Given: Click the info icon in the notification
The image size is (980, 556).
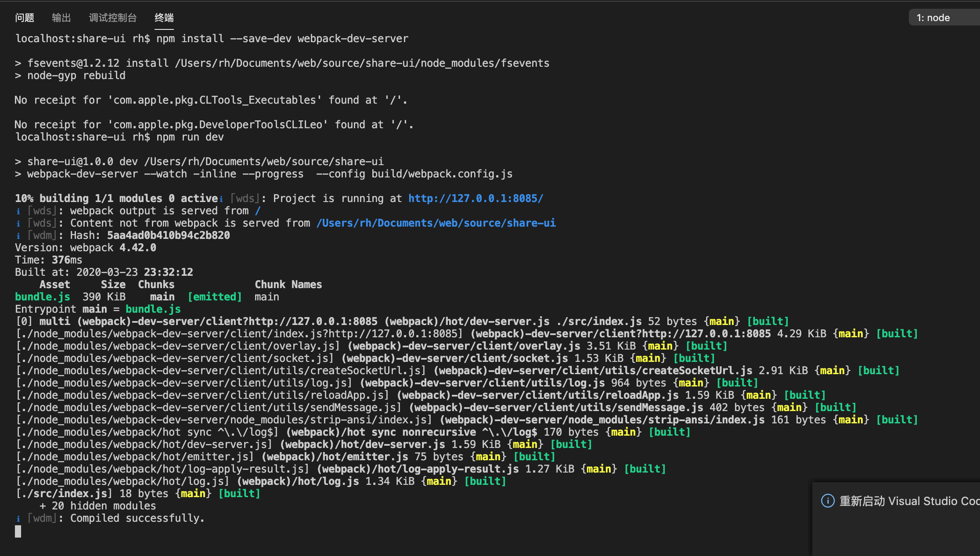Looking at the screenshot, I should coord(828,501).
